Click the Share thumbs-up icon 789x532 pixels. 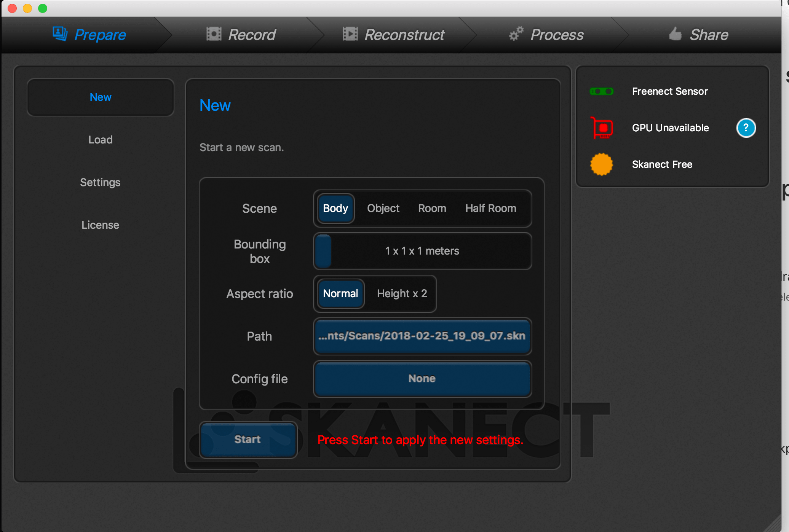click(x=676, y=34)
